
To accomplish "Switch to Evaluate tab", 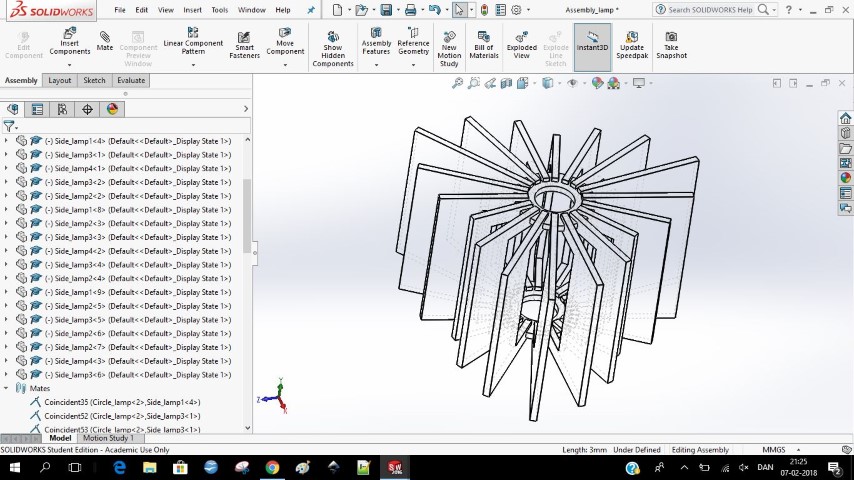I will coord(131,80).
